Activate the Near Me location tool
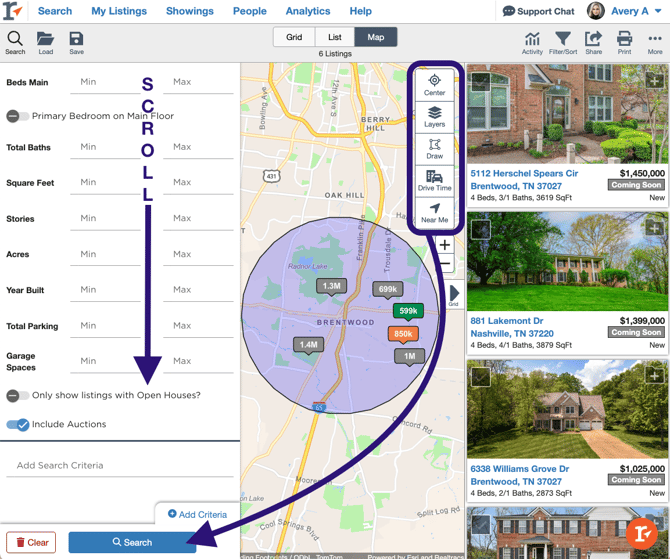 click(x=434, y=213)
